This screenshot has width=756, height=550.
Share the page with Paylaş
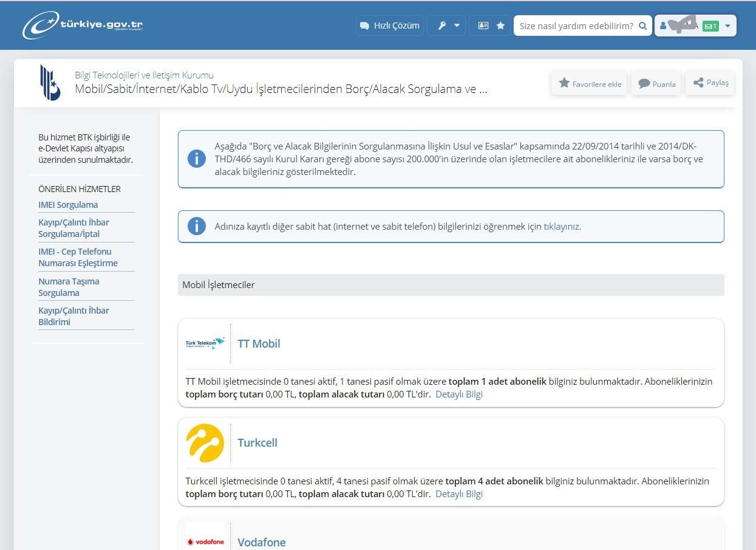pyautogui.click(x=710, y=83)
